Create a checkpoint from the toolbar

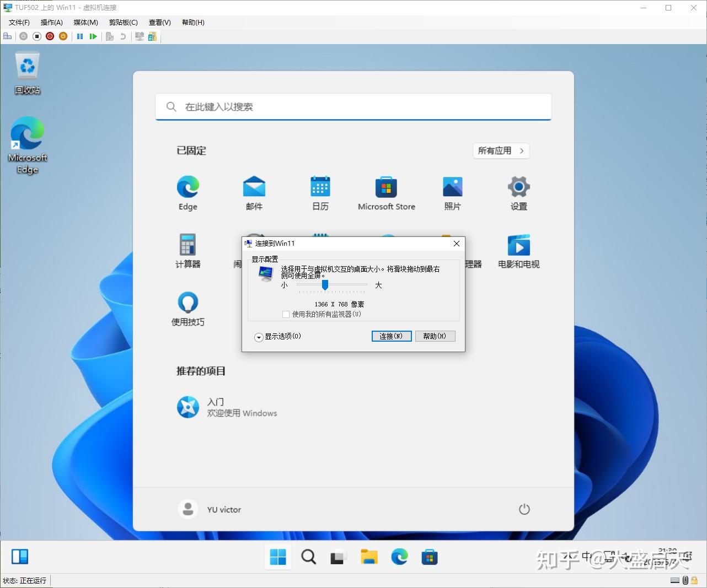[x=109, y=36]
